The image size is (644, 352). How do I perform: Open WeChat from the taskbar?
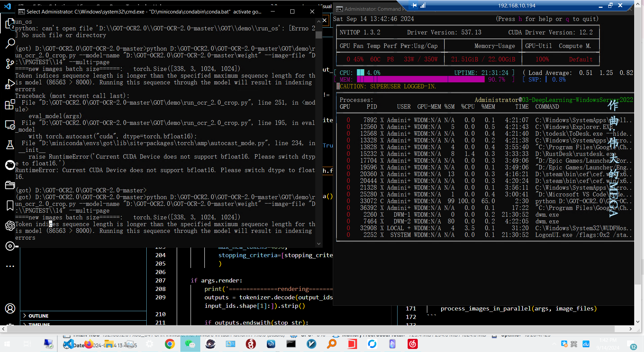coord(190,344)
